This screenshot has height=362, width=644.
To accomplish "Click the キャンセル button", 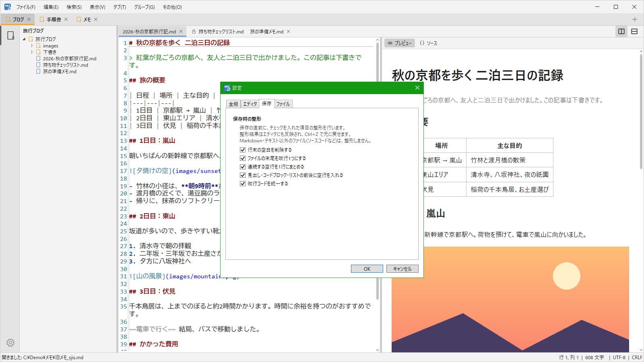I will [402, 269].
